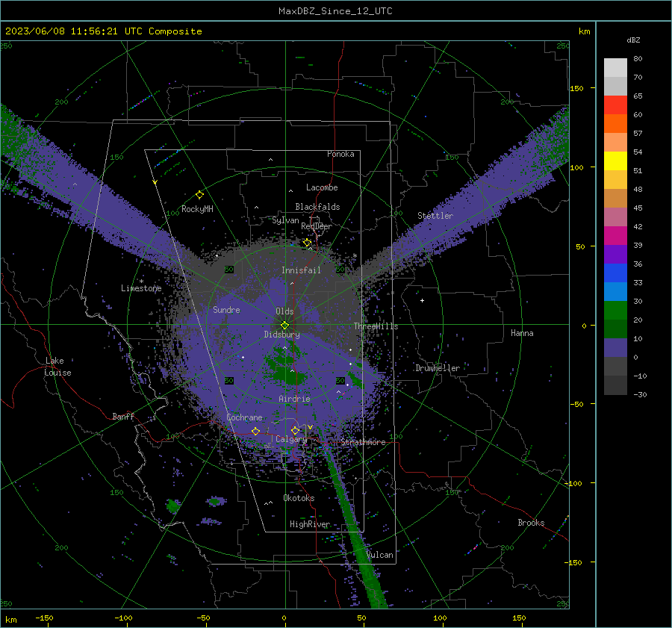Viewport: 672px width, 628px height.
Task: Click the yellow diamond marker below Cochrane
Action: pos(255,431)
